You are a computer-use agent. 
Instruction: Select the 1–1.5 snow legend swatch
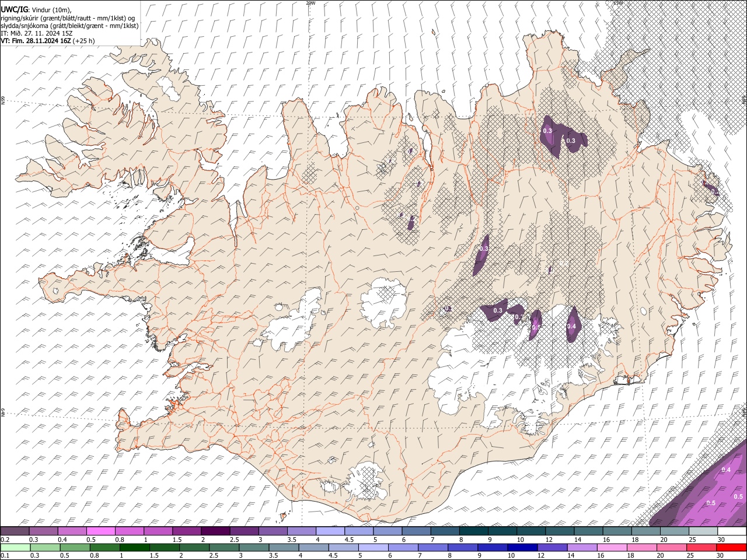click(158, 531)
